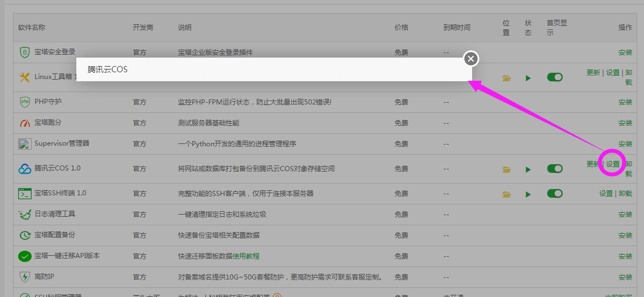Select the 宝塔SSH终端 1.0 name text
Viewport: 644px width, 297px height.
60,193
